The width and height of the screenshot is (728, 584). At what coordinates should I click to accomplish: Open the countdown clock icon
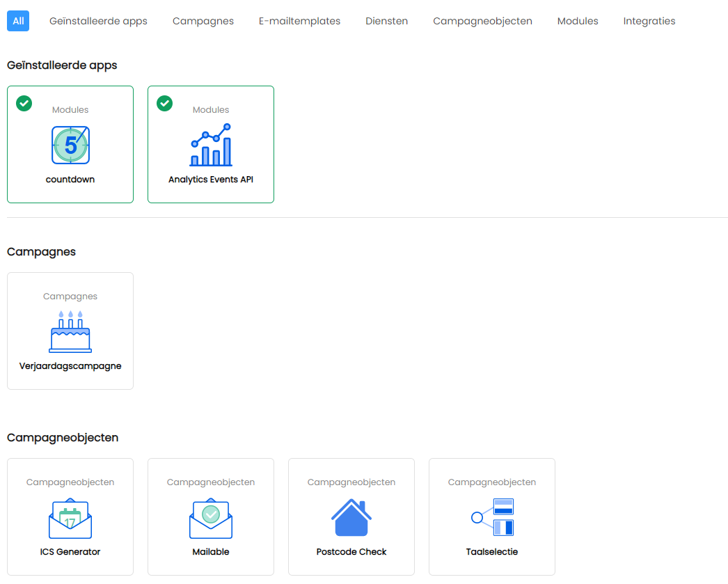pyautogui.click(x=70, y=145)
